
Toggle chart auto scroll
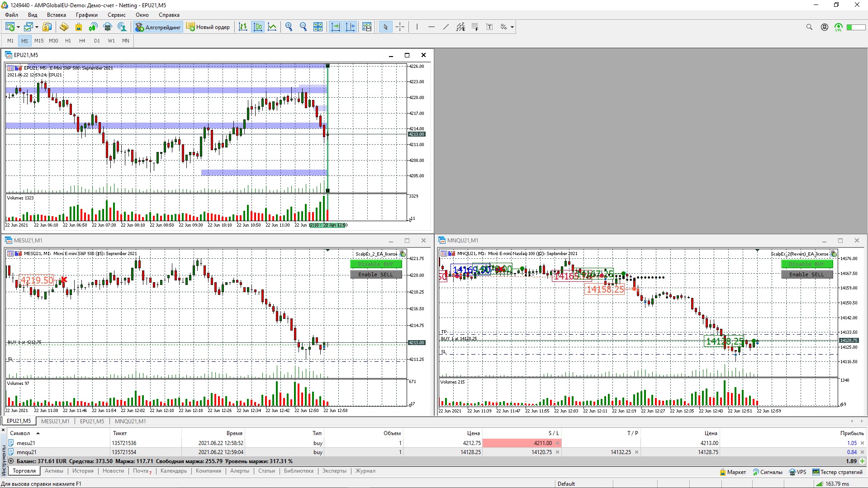pyautogui.click(x=336, y=27)
